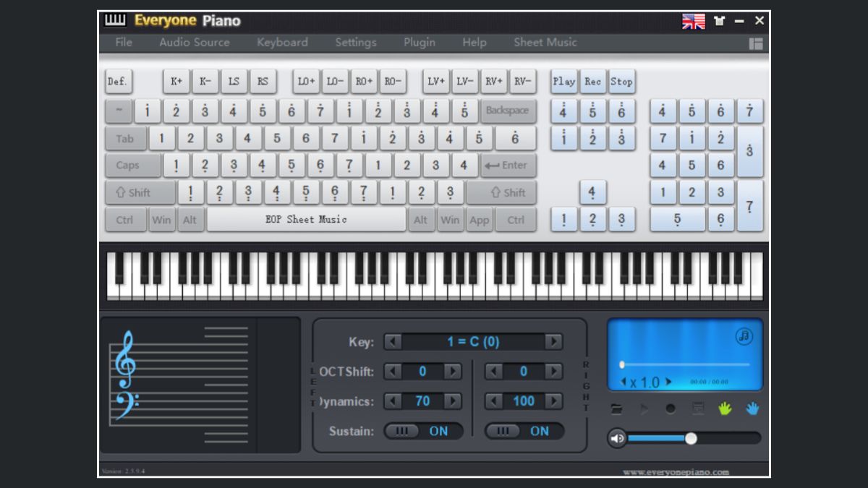The height and width of the screenshot is (488, 868).
Task: Decrease left hand OCTShift value
Action: coord(393,372)
